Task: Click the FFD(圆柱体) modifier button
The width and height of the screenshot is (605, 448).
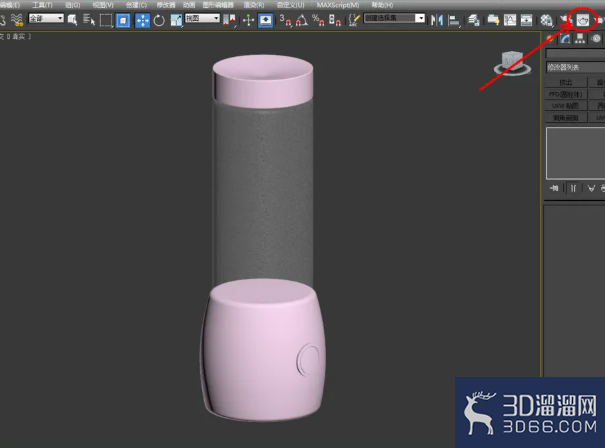Action: pyautogui.click(x=566, y=94)
